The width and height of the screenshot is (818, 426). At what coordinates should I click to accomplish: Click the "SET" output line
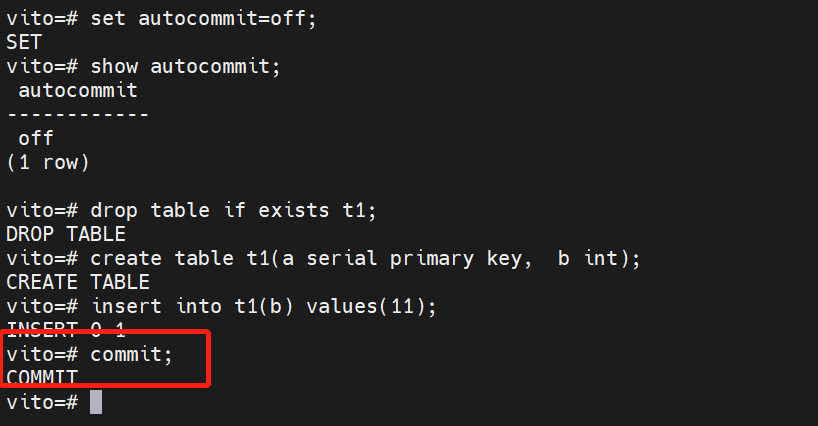point(24,43)
